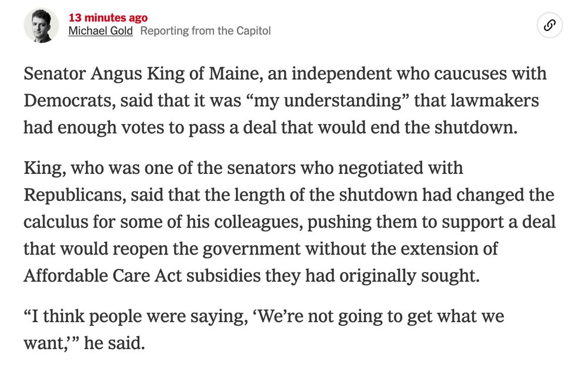Click 'Reporting from the Capitol' text
Image resolution: width=588 pixels, height=372 pixels.
pyautogui.click(x=207, y=31)
